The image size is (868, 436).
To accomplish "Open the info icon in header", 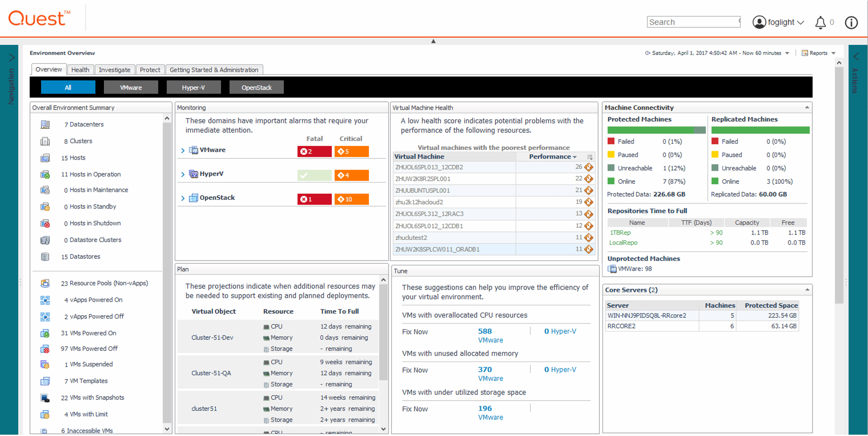I will [851, 22].
